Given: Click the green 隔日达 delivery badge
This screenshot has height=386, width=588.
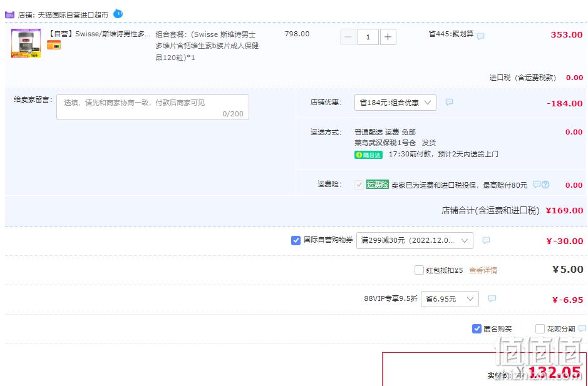Looking at the screenshot, I should [368, 155].
